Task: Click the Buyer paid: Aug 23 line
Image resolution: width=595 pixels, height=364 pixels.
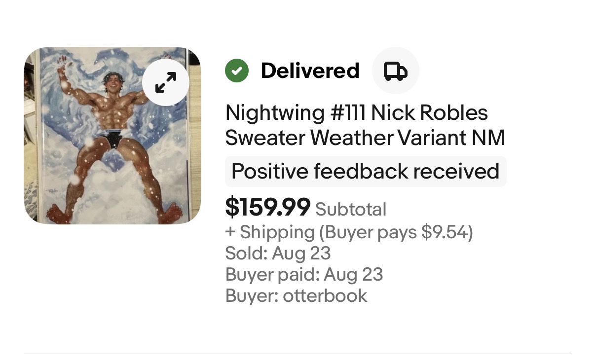Action: coord(304,274)
